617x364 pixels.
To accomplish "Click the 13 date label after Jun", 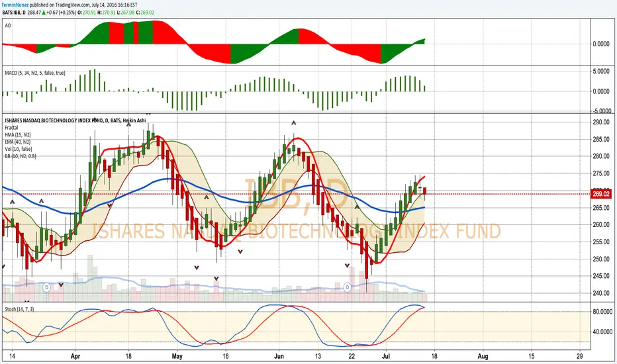I will pos(318,356).
